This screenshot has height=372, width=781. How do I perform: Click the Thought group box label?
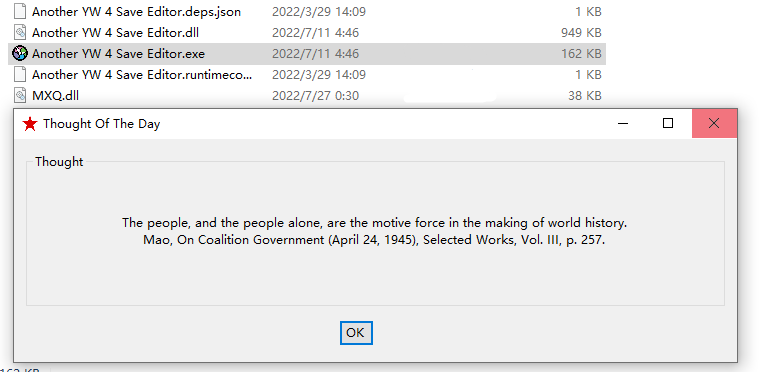click(x=59, y=162)
